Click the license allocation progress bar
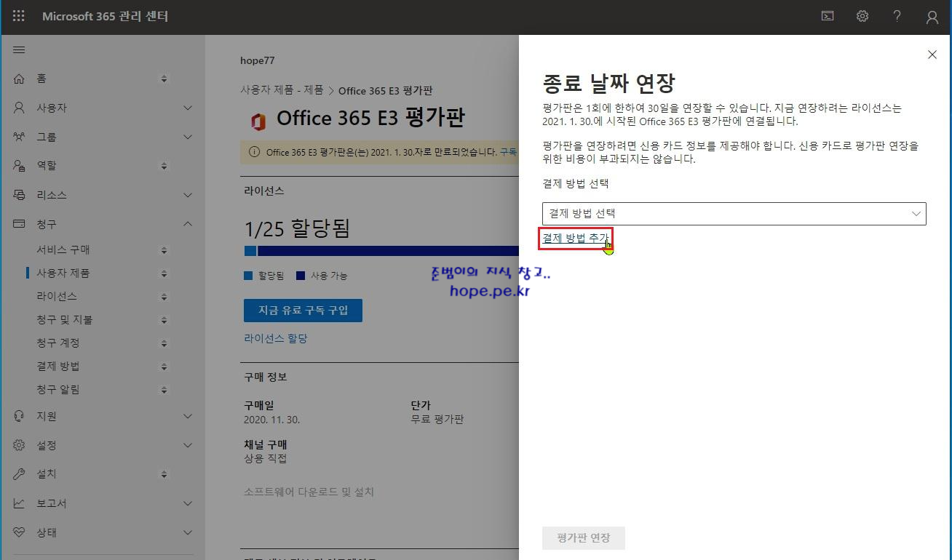The image size is (952, 560). pyautogui.click(x=381, y=251)
